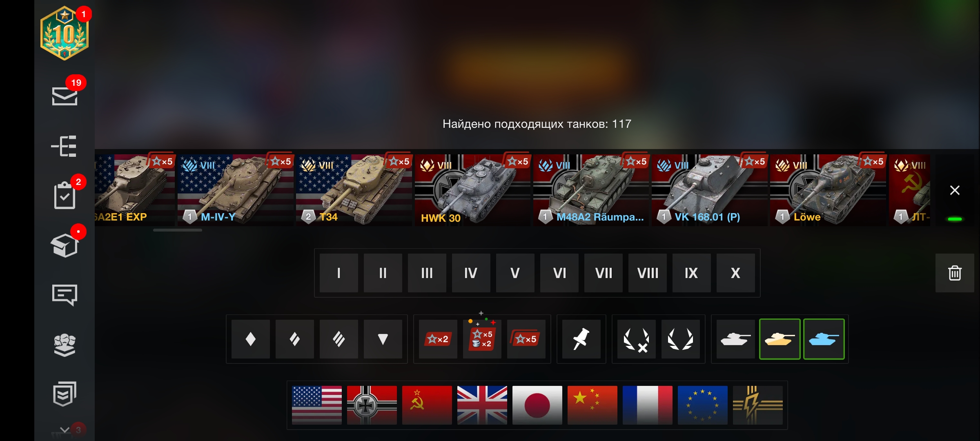Filter by the USA flag
980x441 pixels.
(317, 405)
